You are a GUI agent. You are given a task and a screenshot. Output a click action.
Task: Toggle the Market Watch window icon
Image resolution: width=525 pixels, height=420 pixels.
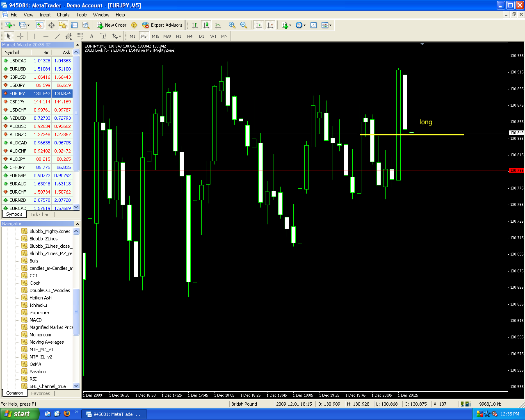[40, 25]
